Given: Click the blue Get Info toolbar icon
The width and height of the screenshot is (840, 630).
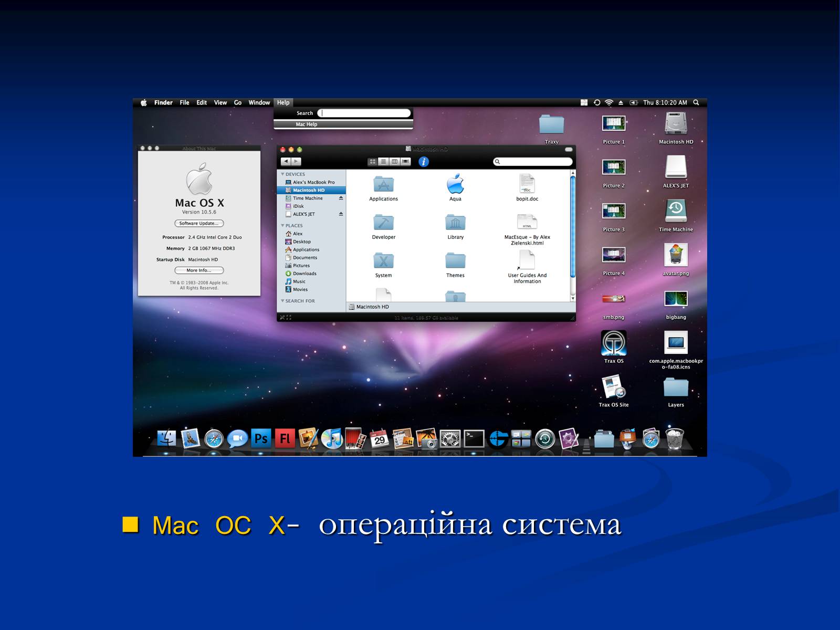Looking at the screenshot, I should point(424,162).
